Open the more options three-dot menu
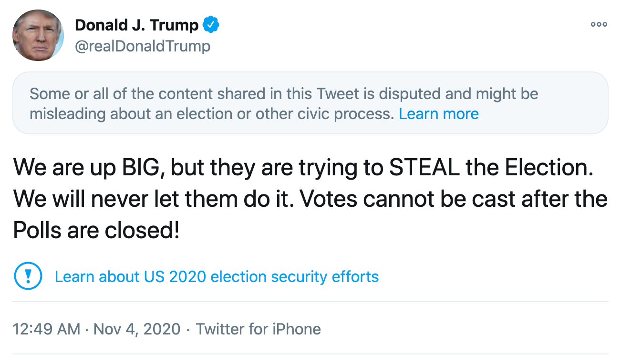Image resolution: width=621 pixels, height=364 pixels. pos(599,24)
